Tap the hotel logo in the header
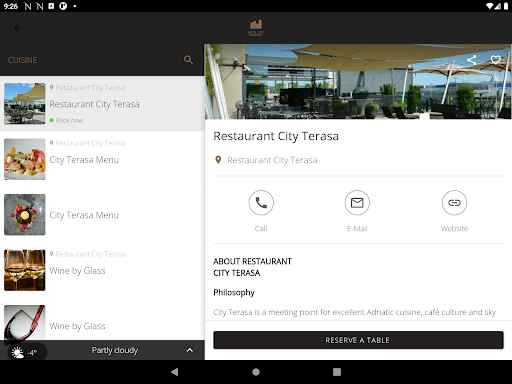The height and width of the screenshot is (384, 512). click(256, 28)
